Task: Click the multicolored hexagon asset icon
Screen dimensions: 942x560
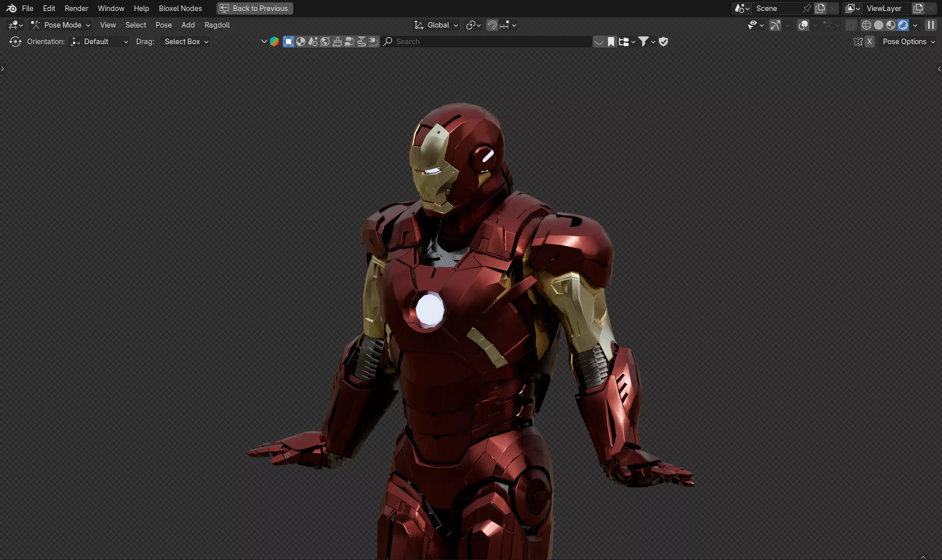Action: click(x=275, y=42)
